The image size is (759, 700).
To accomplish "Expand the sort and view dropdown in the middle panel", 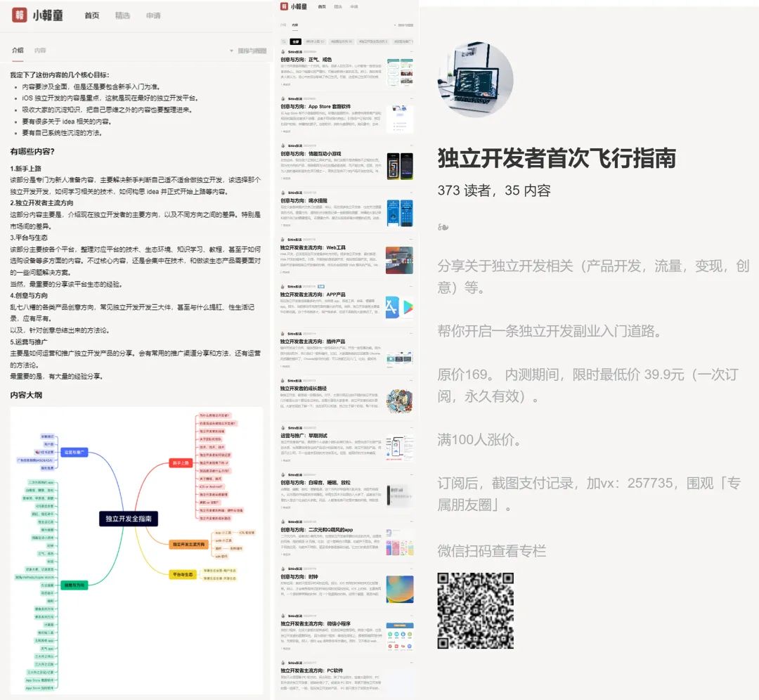I will tap(403, 25).
